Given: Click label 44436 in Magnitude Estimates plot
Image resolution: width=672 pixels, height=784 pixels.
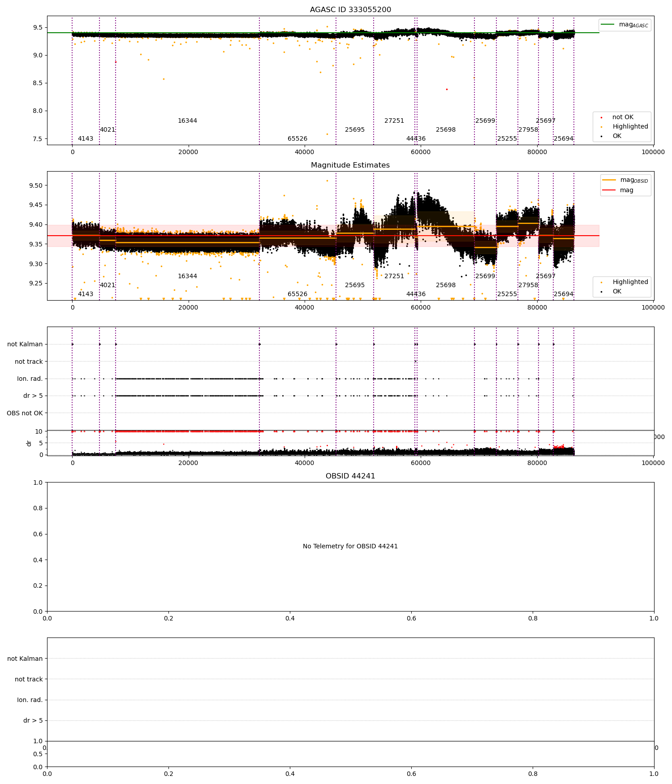Looking at the screenshot, I should pyautogui.click(x=416, y=294).
